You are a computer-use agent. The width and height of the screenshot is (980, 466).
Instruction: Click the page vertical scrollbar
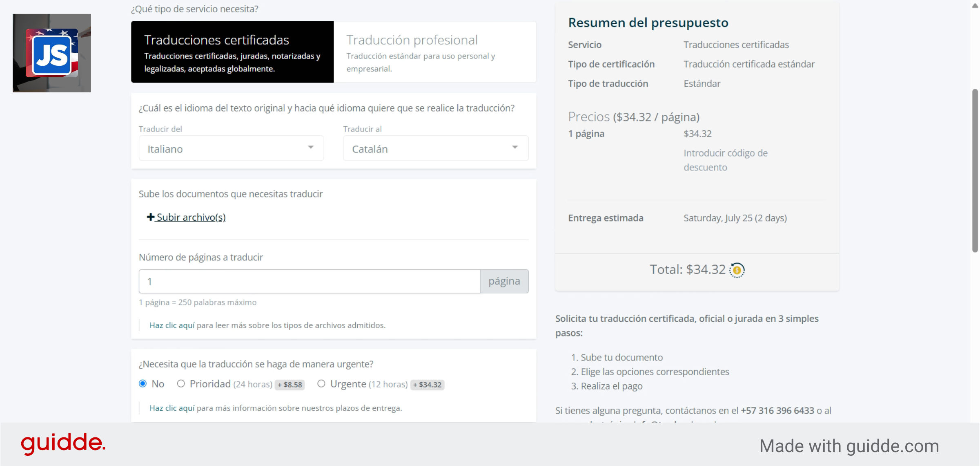click(x=975, y=171)
